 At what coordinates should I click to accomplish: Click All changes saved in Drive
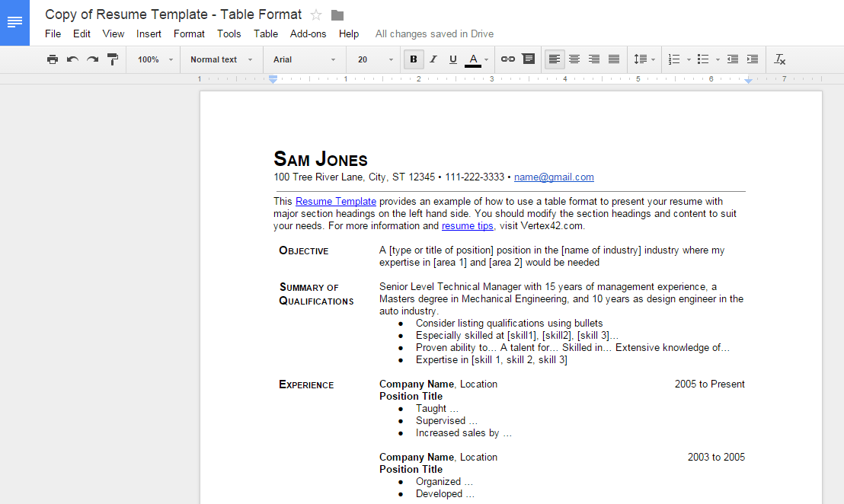434,34
